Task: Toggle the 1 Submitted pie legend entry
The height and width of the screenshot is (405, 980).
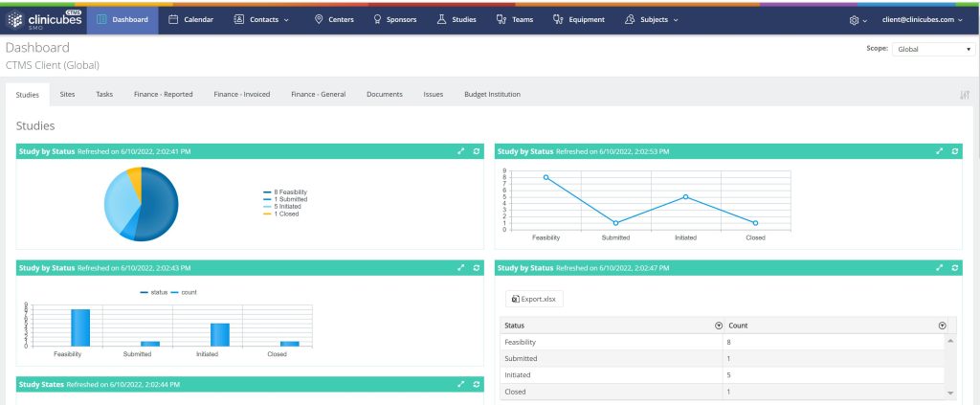Action: (x=285, y=199)
